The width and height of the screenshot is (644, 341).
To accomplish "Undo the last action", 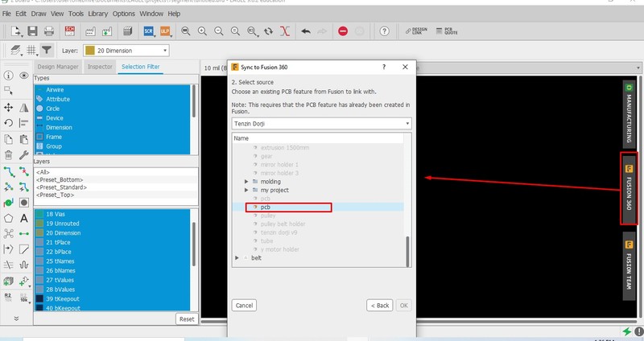I will coord(306,31).
